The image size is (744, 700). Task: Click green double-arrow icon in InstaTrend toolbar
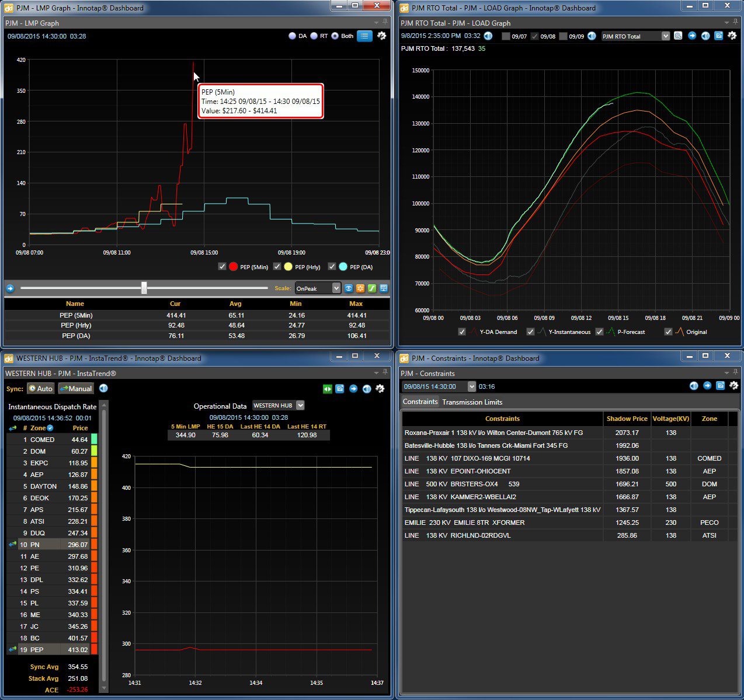point(327,389)
